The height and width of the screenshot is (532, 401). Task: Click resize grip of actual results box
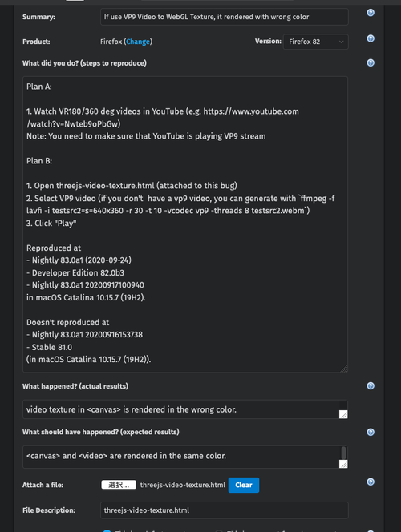[343, 414]
